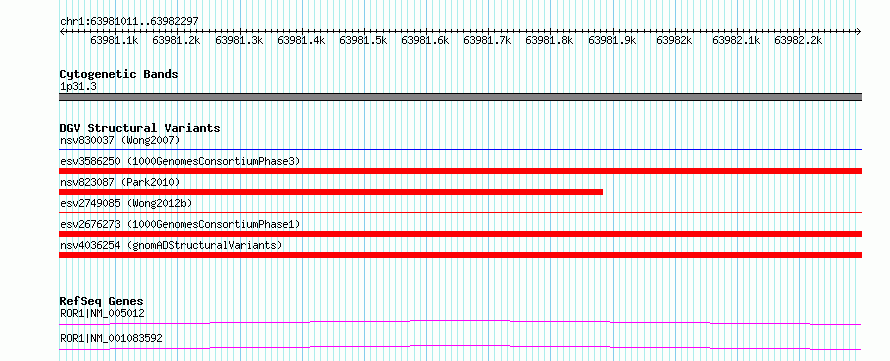Click the RefSeq Genes track heading

pos(102,301)
